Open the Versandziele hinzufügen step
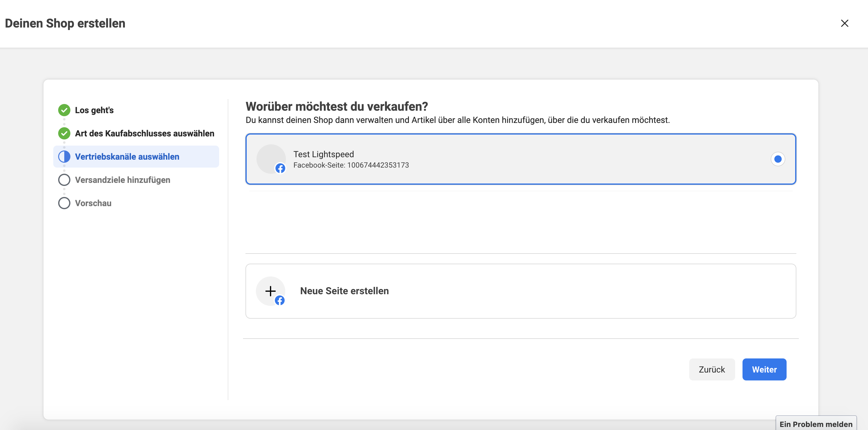The height and width of the screenshot is (430, 868). (123, 180)
